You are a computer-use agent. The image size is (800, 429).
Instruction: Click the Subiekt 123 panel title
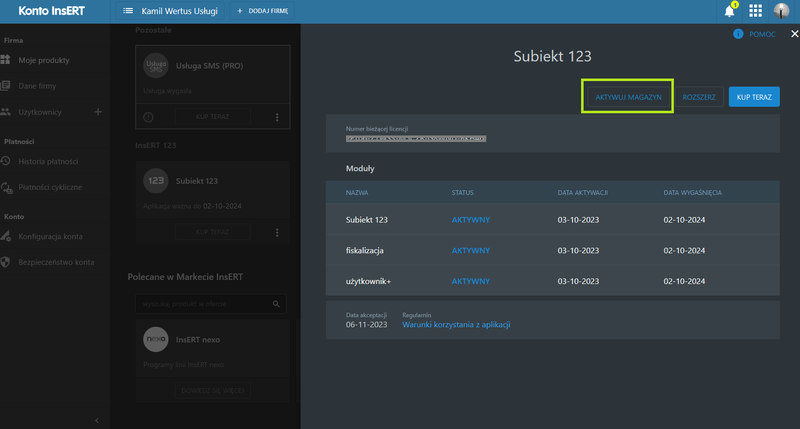[553, 56]
